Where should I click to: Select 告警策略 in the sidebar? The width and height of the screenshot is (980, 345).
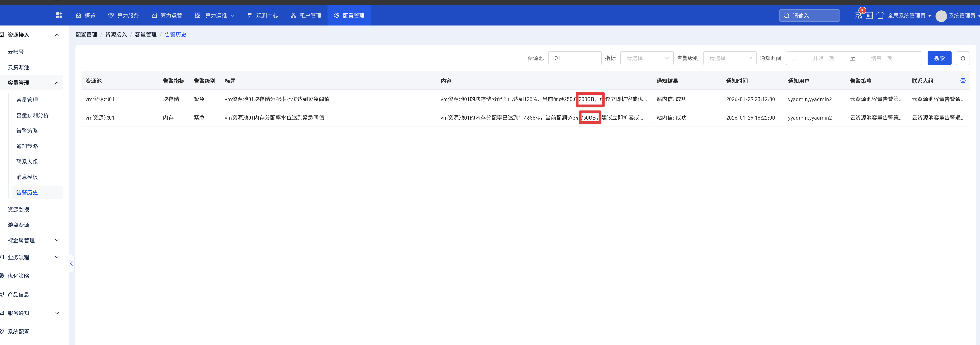(27, 131)
